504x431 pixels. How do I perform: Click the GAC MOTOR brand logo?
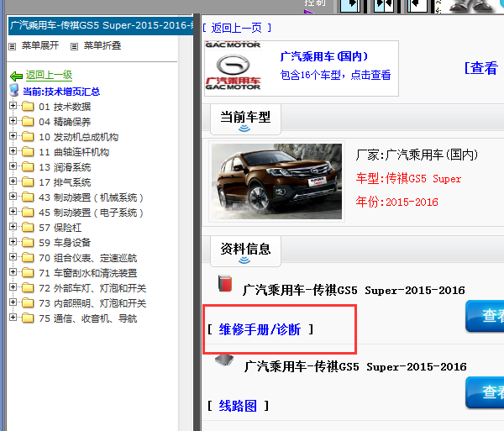233,66
